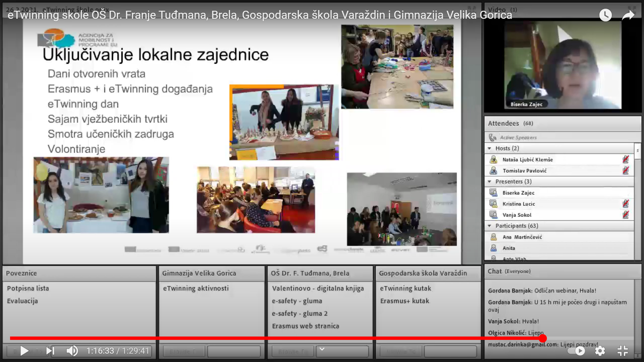Click host icon beside Tomislav Pavlović
Image resolution: width=644 pixels, height=362 pixels.
click(493, 171)
